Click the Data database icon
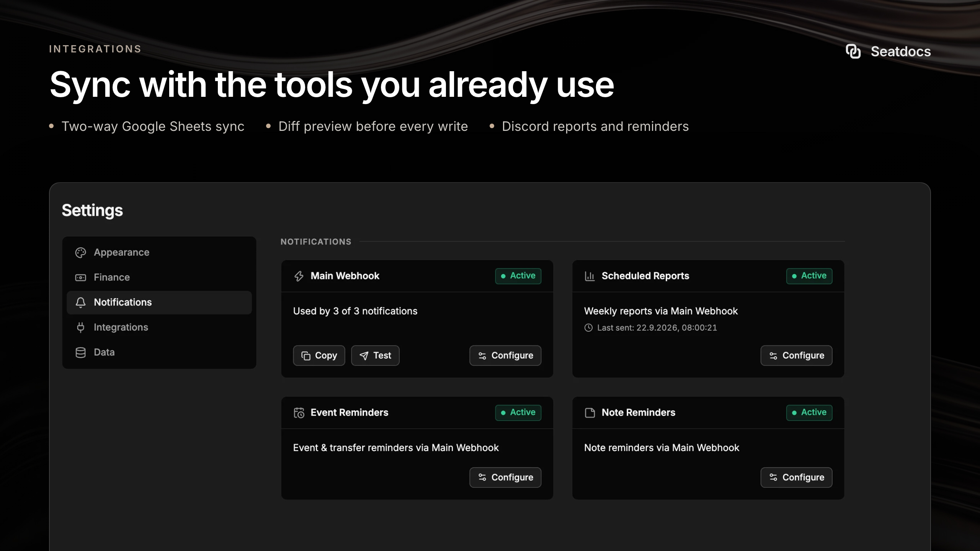 80,352
